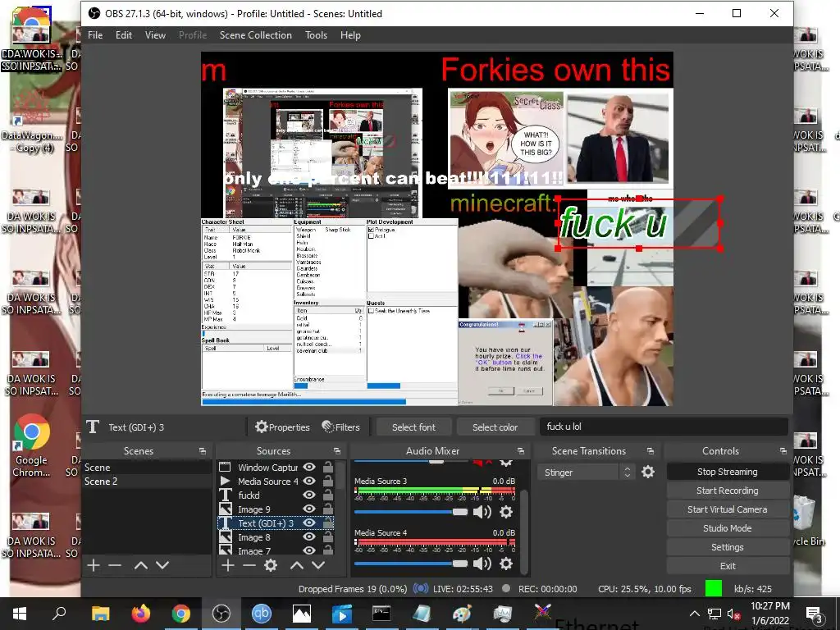Undock the Controls panel float icon
This screenshot has height=630, width=840.
click(x=783, y=451)
